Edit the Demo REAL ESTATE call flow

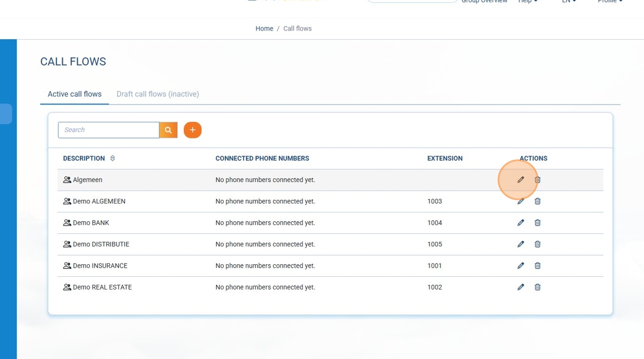click(x=520, y=287)
